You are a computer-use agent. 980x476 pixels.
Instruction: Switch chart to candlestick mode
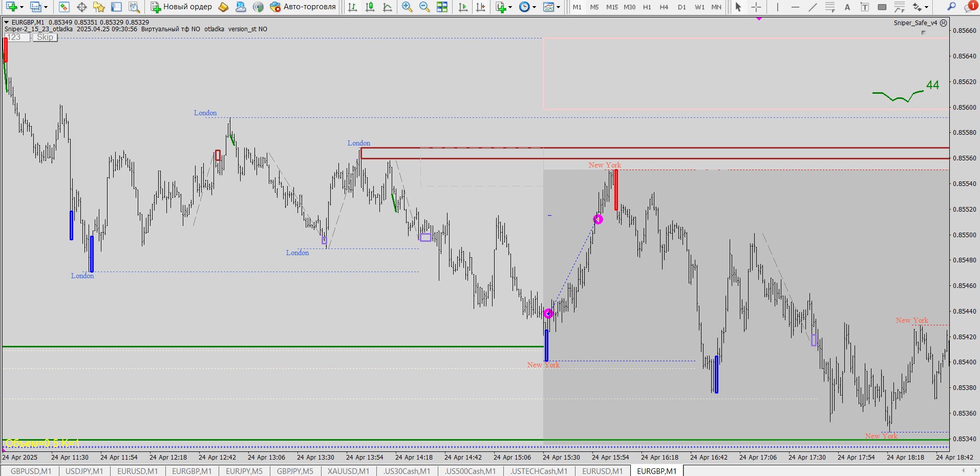coord(370,7)
